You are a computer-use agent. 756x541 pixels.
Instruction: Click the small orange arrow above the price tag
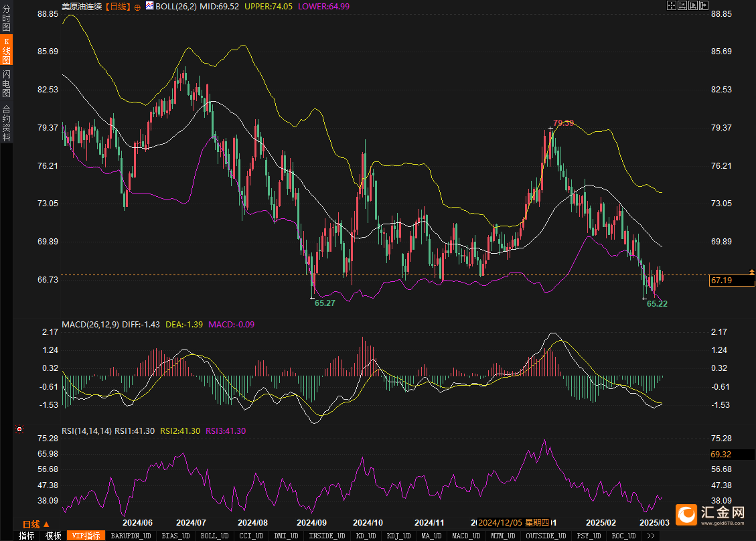pyautogui.click(x=752, y=273)
